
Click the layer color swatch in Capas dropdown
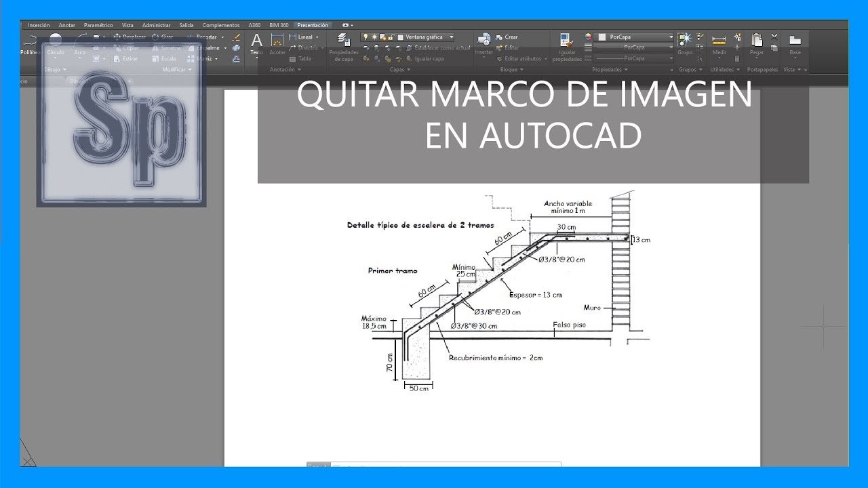tap(400, 37)
